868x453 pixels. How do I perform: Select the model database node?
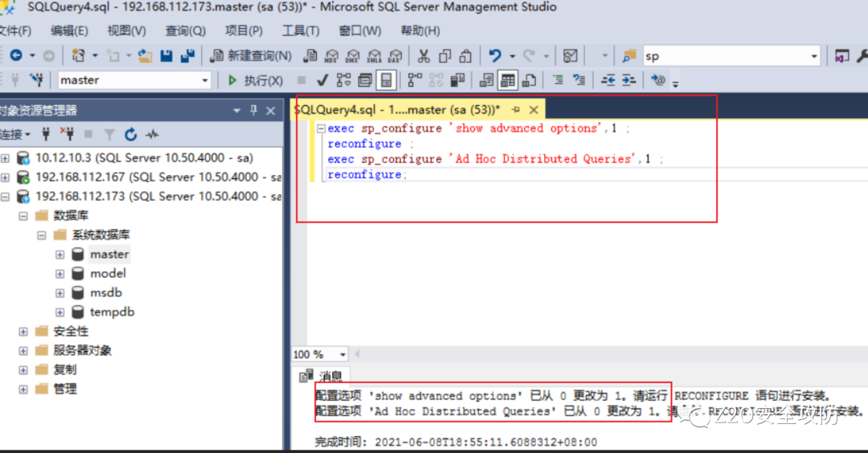coord(108,274)
